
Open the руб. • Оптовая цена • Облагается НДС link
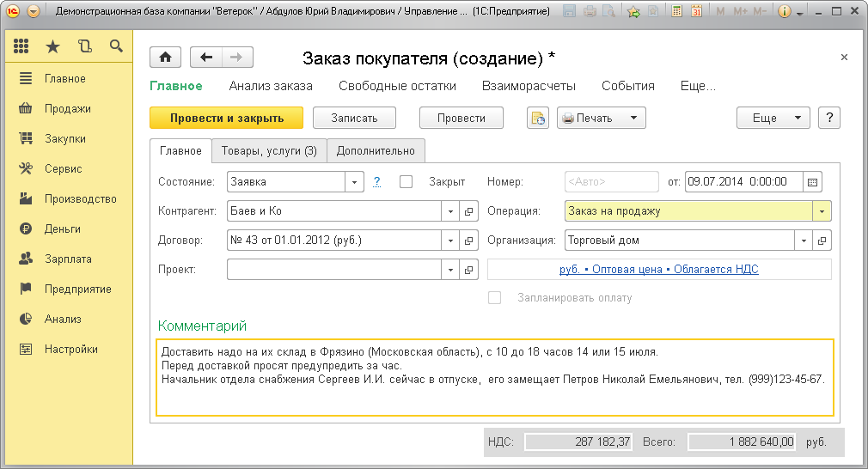[659, 270]
